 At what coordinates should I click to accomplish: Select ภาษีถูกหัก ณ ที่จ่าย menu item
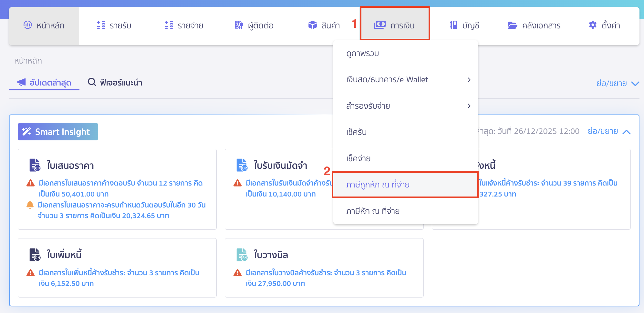click(378, 185)
